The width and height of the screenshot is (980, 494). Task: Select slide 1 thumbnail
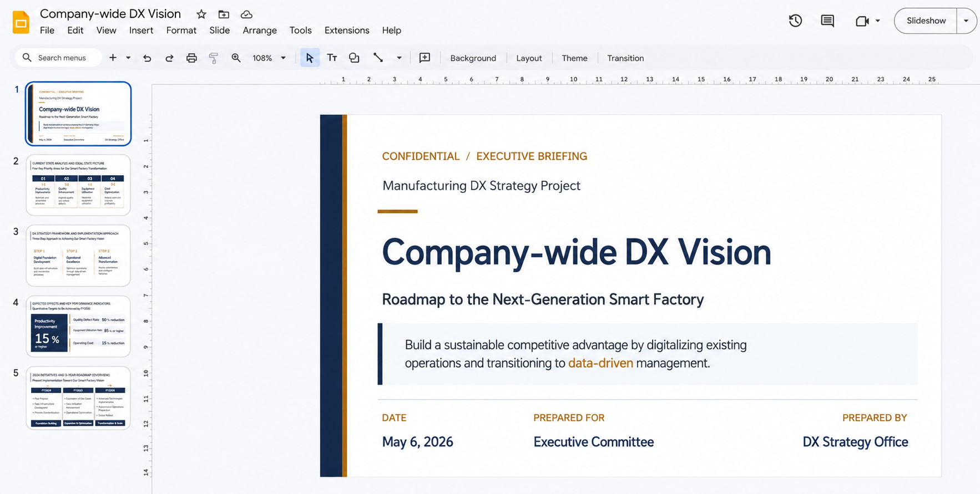[78, 114]
